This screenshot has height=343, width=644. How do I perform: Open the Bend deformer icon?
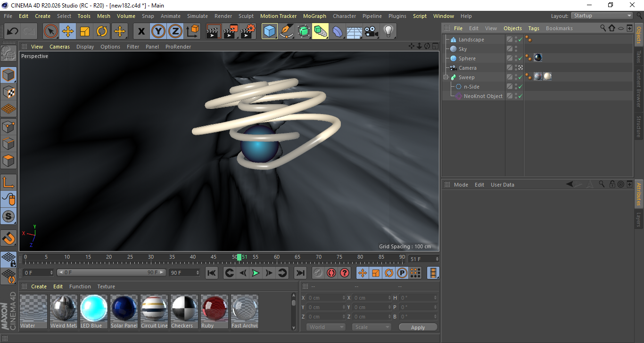[x=338, y=32]
